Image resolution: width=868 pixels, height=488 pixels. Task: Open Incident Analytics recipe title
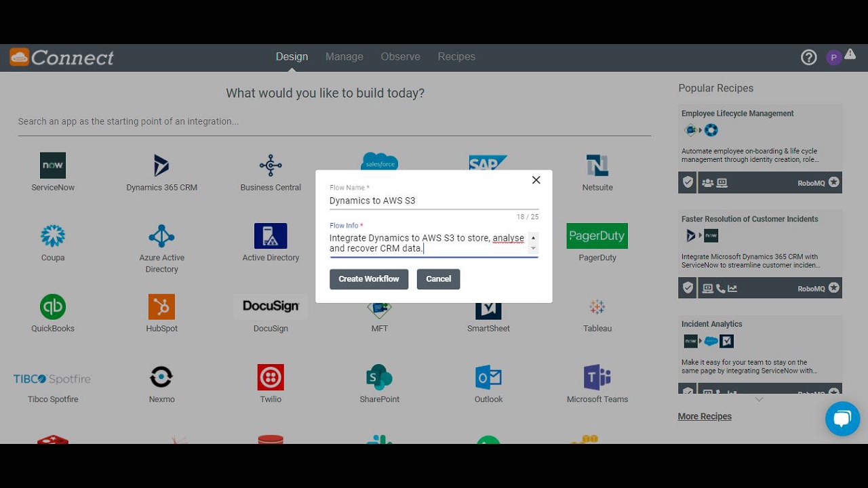(712, 325)
